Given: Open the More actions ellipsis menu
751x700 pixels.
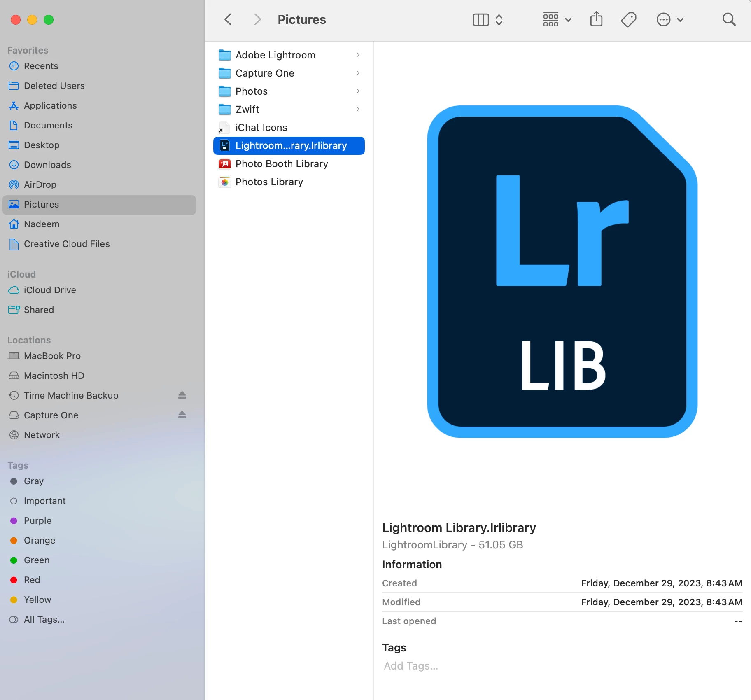Looking at the screenshot, I should click(x=669, y=19).
